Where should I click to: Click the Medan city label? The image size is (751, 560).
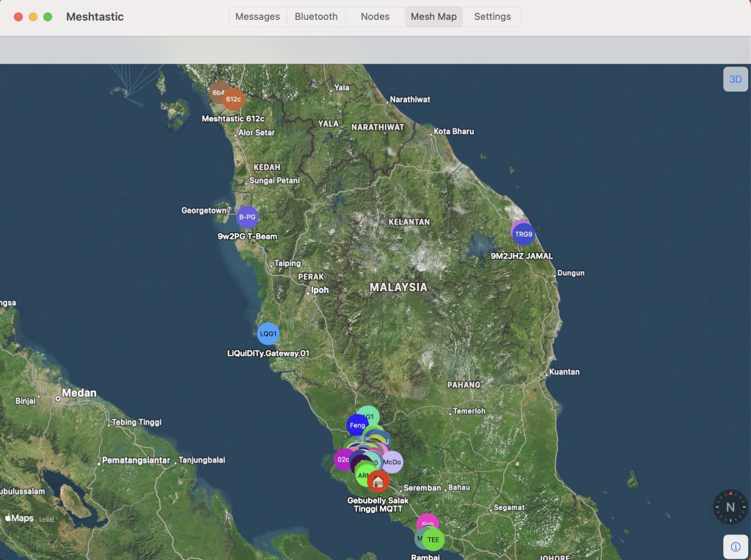pos(79,393)
